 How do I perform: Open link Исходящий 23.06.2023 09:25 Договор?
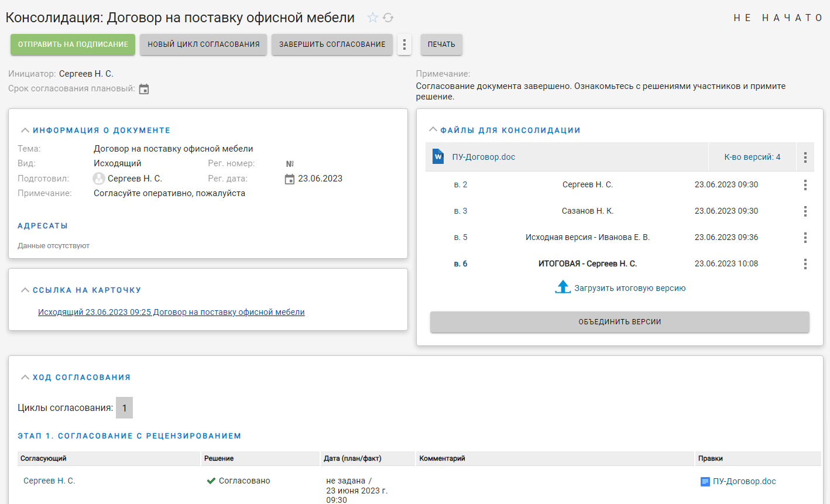(172, 312)
